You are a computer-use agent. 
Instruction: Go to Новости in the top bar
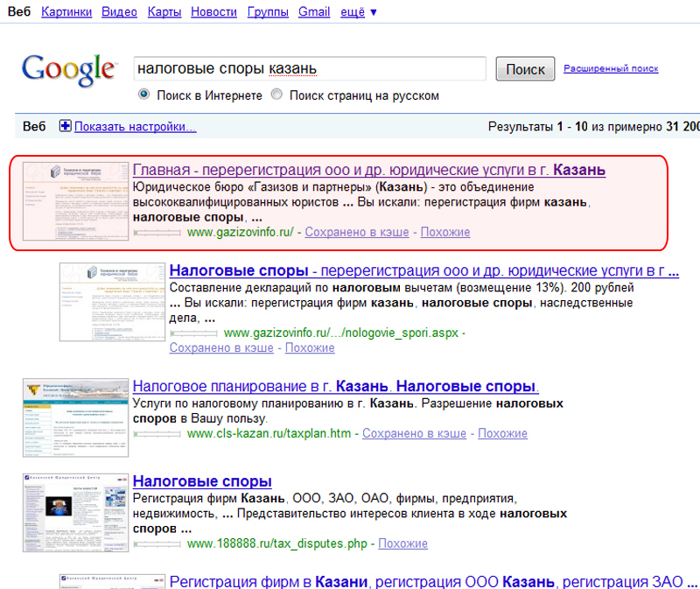click(214, 12)
